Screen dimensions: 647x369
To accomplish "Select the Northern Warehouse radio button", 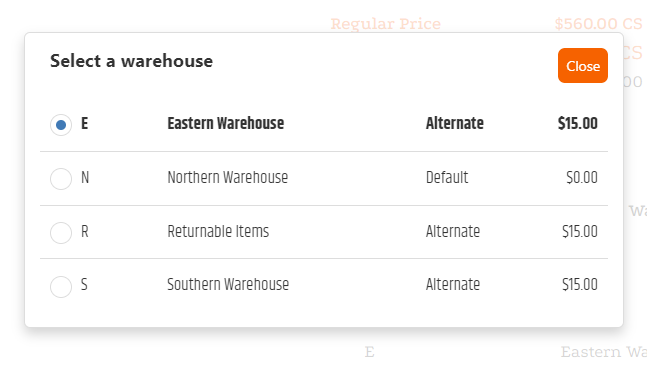I will (61, 179).
